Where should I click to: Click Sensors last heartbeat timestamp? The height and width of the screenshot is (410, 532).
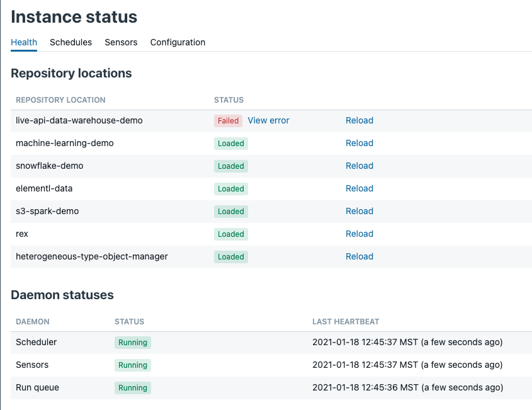407,365
